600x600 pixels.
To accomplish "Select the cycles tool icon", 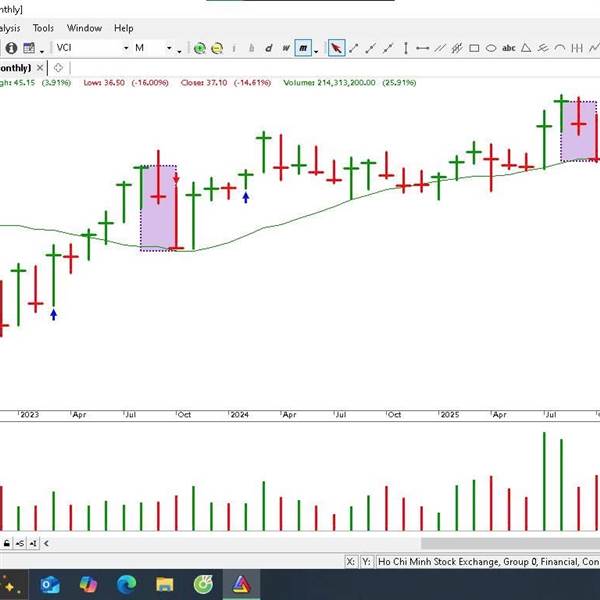I will tap(577, 48).
